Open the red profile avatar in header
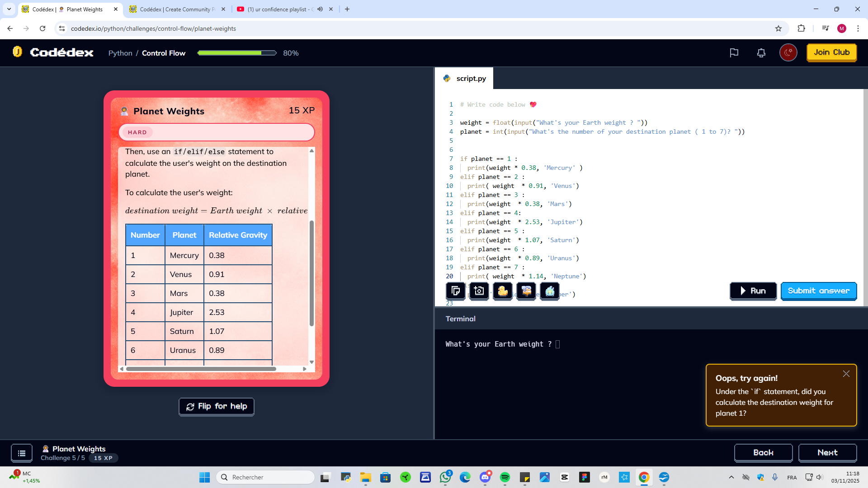 pyautogui.click(x=788, y=53)
